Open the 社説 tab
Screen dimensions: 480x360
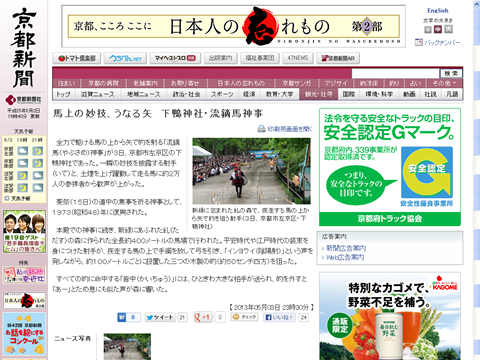[431, 94]
